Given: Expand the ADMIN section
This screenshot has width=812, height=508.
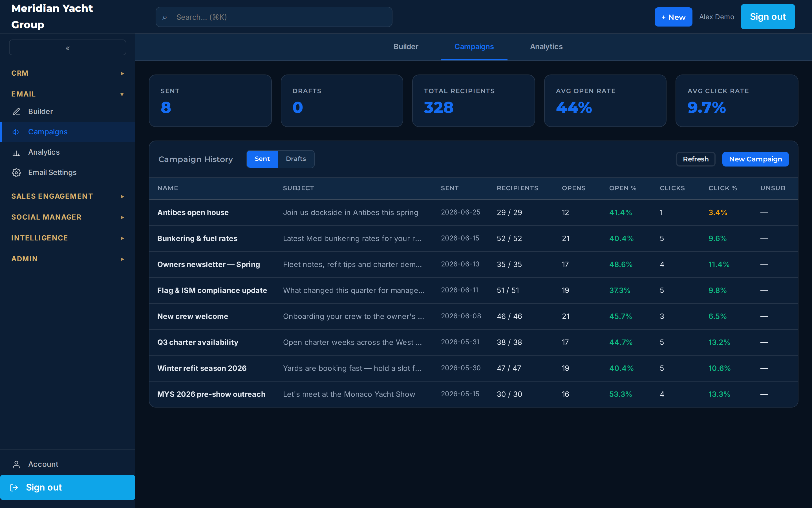Looking at the screenshot, I should pos(68,259).
